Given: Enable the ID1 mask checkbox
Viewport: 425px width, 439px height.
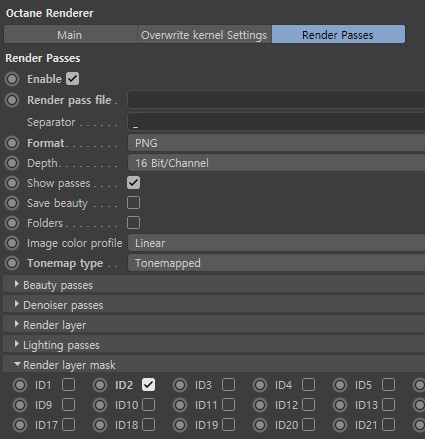Looking at the screenshot, I should point(68,385).
